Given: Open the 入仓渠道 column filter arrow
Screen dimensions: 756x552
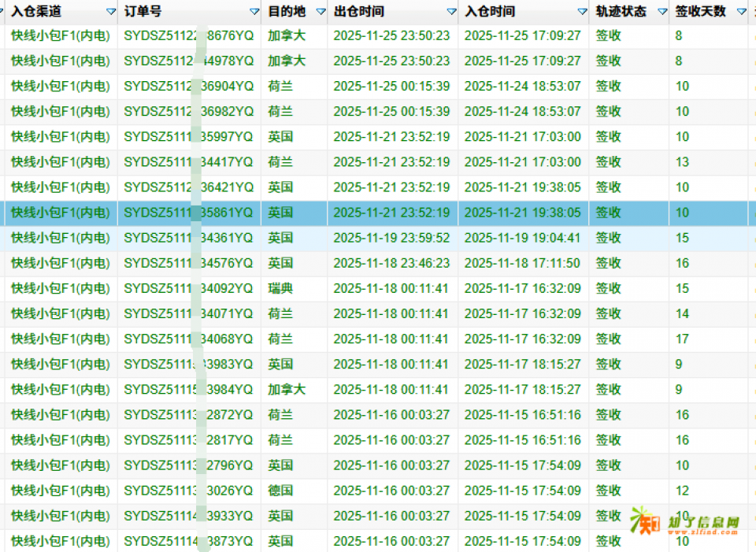Looking at the screenshot, I should click(110, 12).
